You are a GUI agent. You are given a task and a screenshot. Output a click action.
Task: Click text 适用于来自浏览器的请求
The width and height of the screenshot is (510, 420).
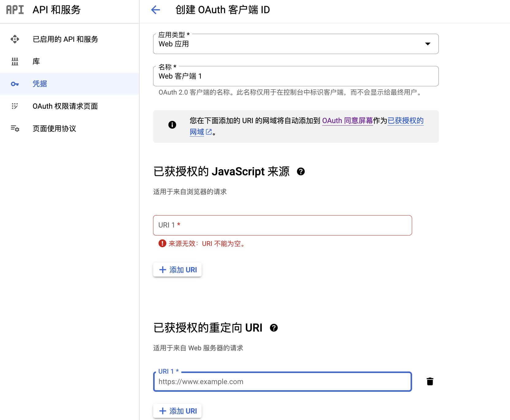coord(190,192)
